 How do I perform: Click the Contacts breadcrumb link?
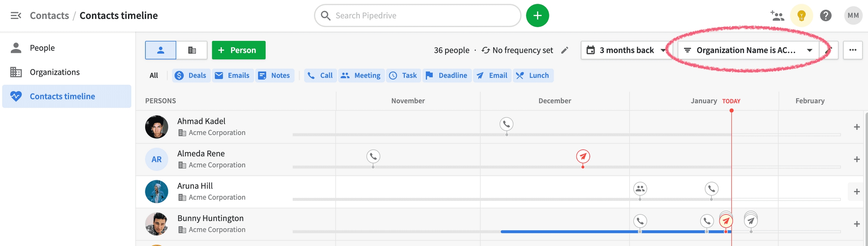coord(49,16)
